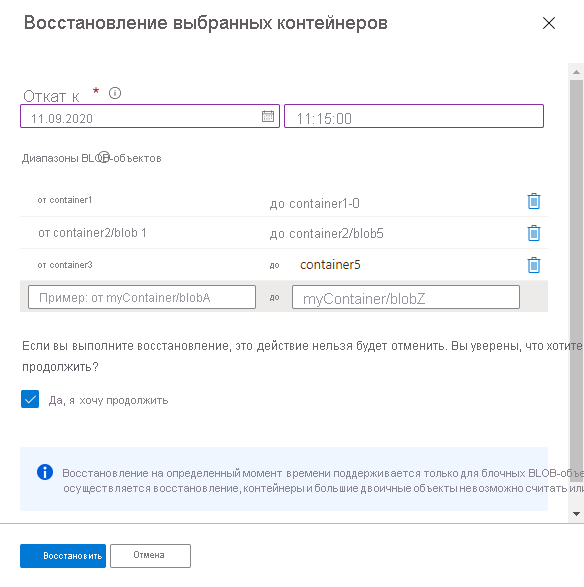
Task: Delete the container1 blob range row
Action: tap(533, 201)
